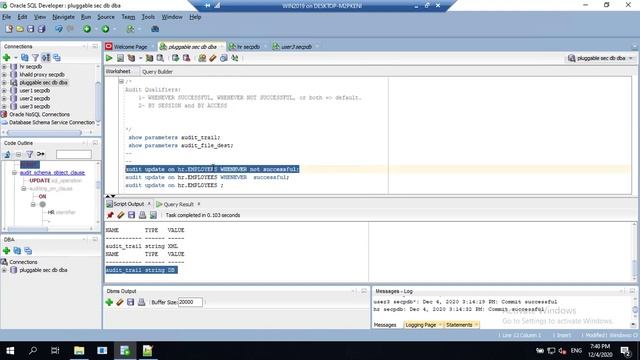Click the eraser icon in Script Output
This screenshot has height=360, width=640.
pos(120,215)
